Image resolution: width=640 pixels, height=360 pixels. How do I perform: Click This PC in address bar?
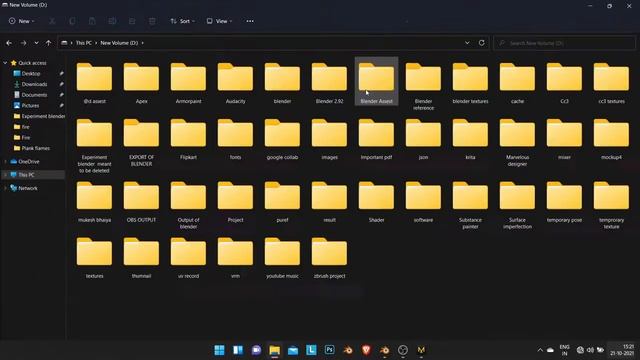(x=84, y=43)
